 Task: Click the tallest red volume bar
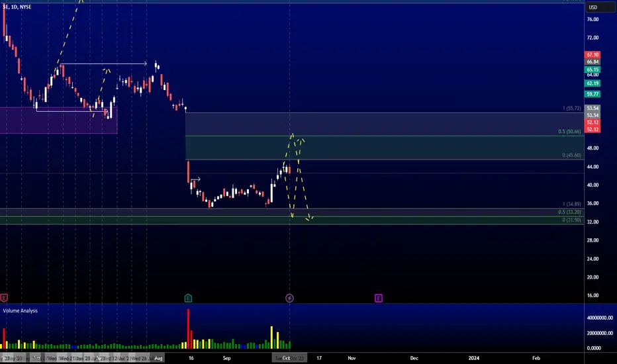(188, 329)
